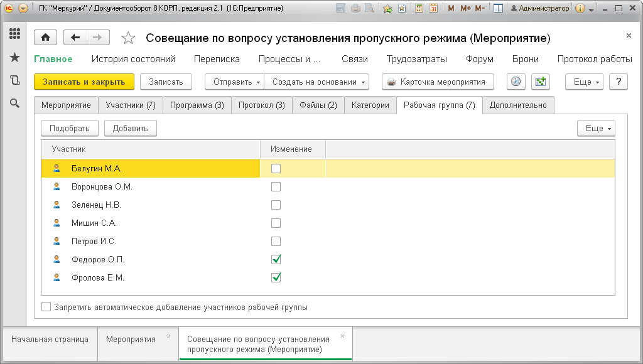
Task: Uncheck Изменение for Фролова Е.М.
Action: click(x=276, y=277)
